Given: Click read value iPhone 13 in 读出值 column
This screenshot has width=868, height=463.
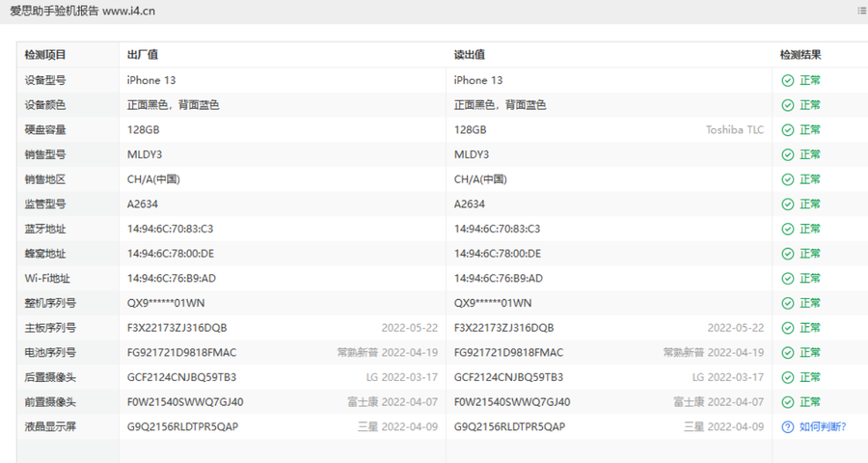Looking at the screenshot, I should click(478, 80).
